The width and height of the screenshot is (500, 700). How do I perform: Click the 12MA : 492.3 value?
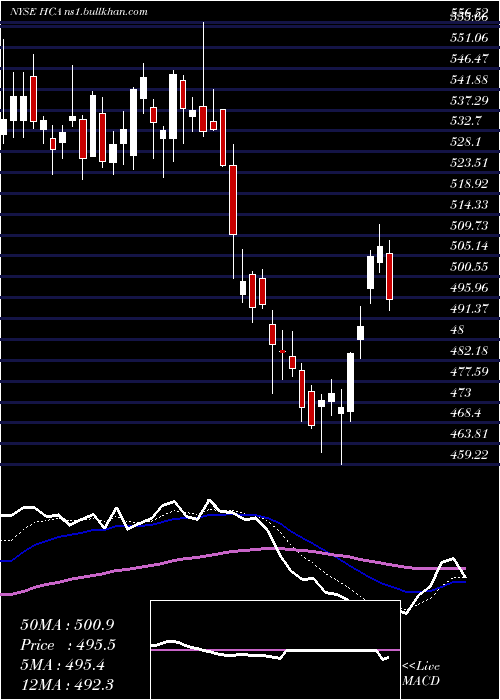68,684
